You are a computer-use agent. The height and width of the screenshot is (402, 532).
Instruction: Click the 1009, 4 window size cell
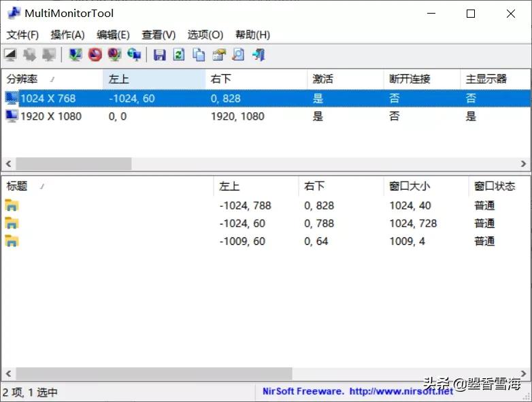click(x=407, y=241)
